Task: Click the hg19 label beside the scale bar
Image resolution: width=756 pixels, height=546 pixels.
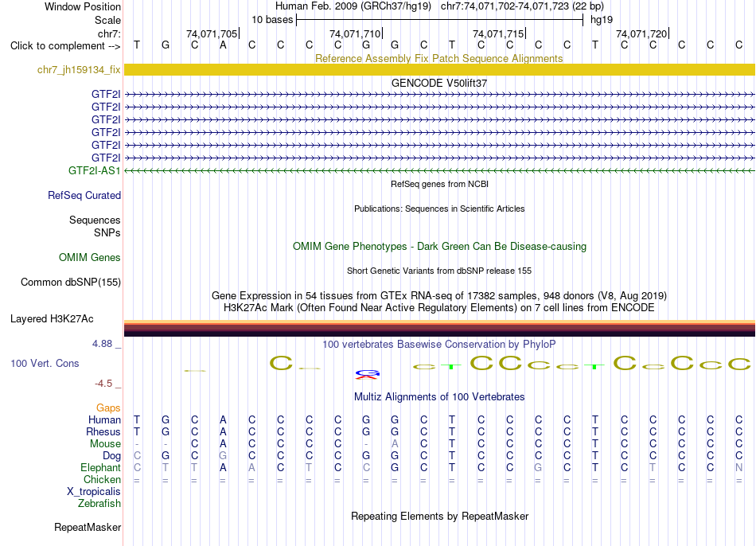Action: click(602, 20)
